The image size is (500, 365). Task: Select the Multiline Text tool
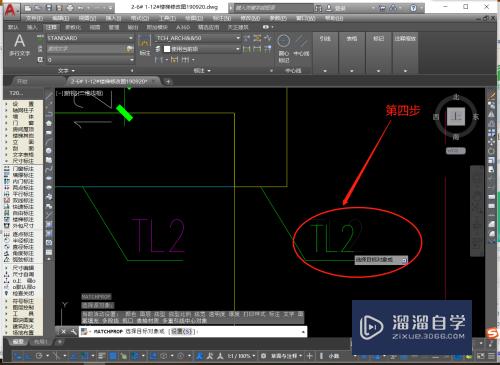click(19, 45)
